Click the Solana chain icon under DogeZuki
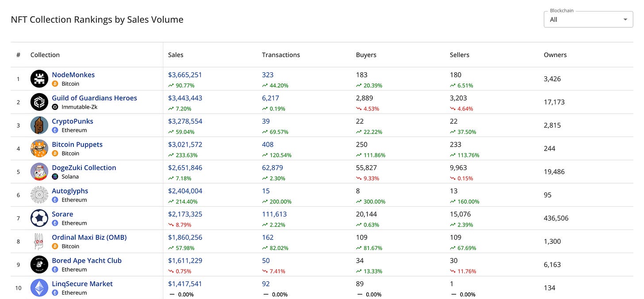644x299 pixels. (55, 177)
